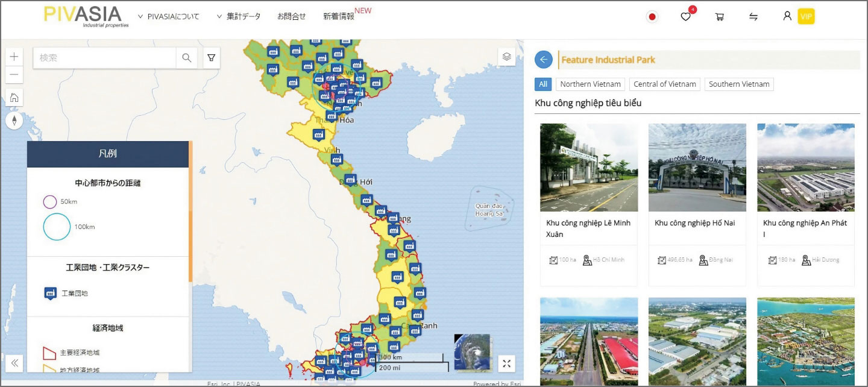Open Khu công nghiệp Hố Nai link
Image resolution: width=868 pixels, height=387 pixels.
coord(695,223)
